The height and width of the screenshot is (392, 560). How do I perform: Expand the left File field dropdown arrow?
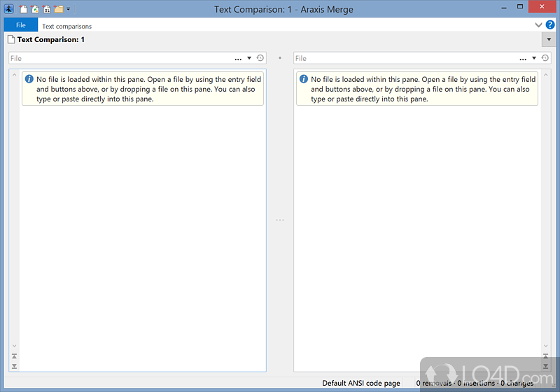pyautogui.click(x=249, y=59)
